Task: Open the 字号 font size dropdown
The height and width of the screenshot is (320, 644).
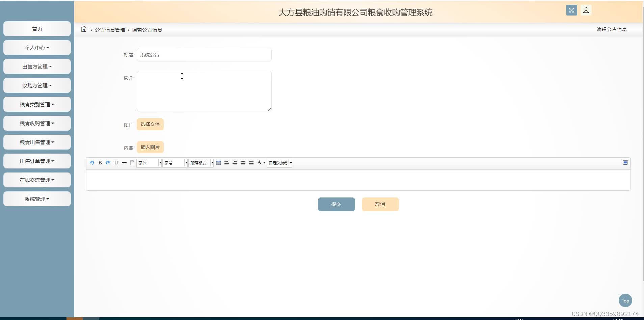Action: click(175, 163)
